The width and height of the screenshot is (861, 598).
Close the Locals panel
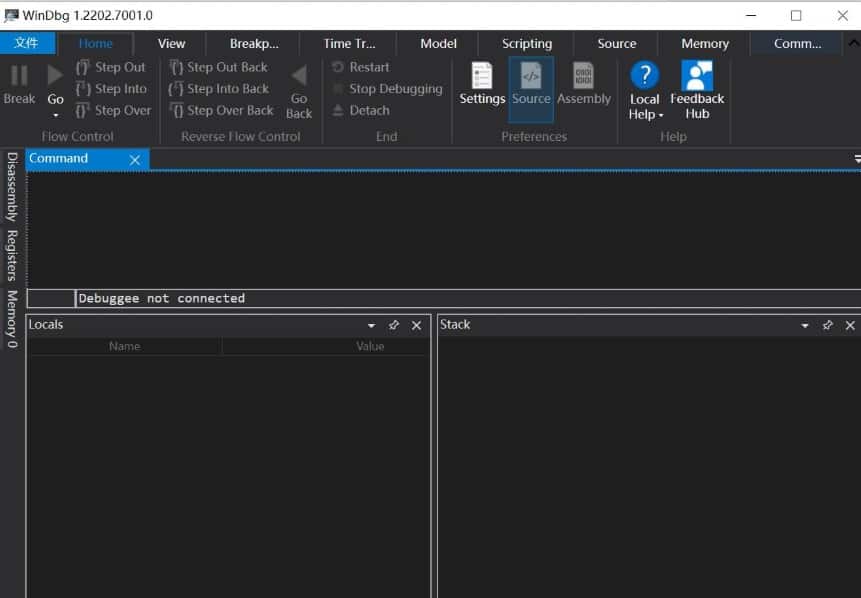point(417,326)
